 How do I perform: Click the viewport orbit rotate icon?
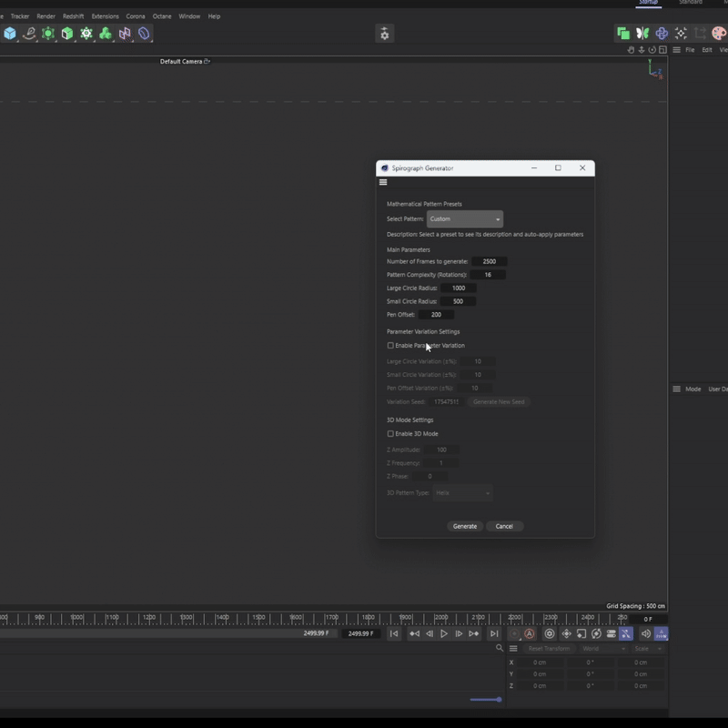click(x=652, y=50)
